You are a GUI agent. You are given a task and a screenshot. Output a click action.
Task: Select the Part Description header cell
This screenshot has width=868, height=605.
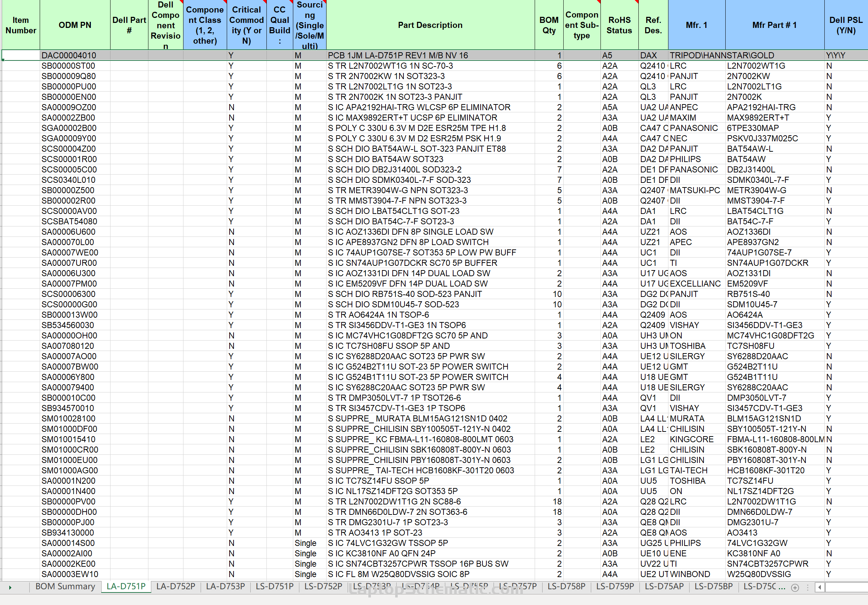(430, 25)
